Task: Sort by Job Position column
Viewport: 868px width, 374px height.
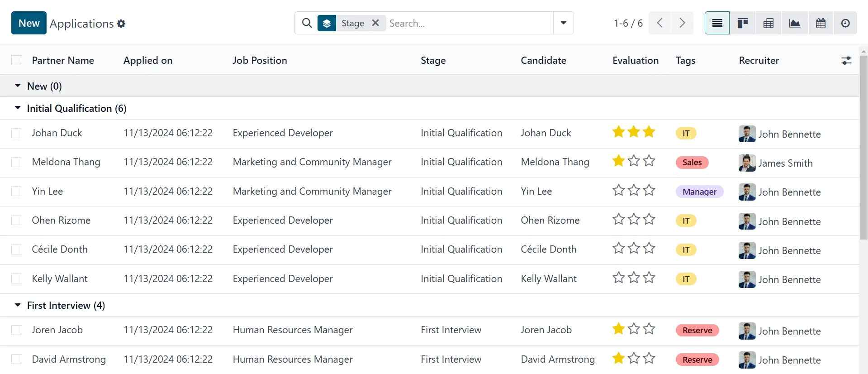Action: click(260, 61)
